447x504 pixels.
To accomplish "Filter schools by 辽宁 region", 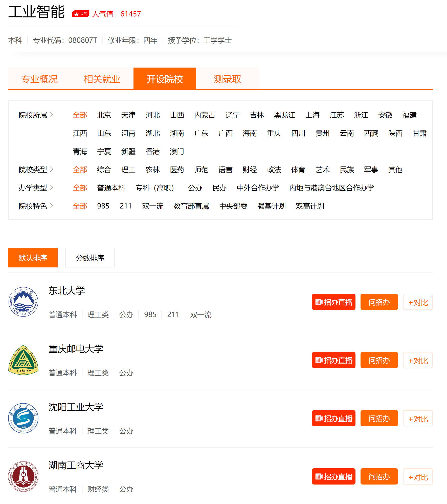I will [233, 115].
